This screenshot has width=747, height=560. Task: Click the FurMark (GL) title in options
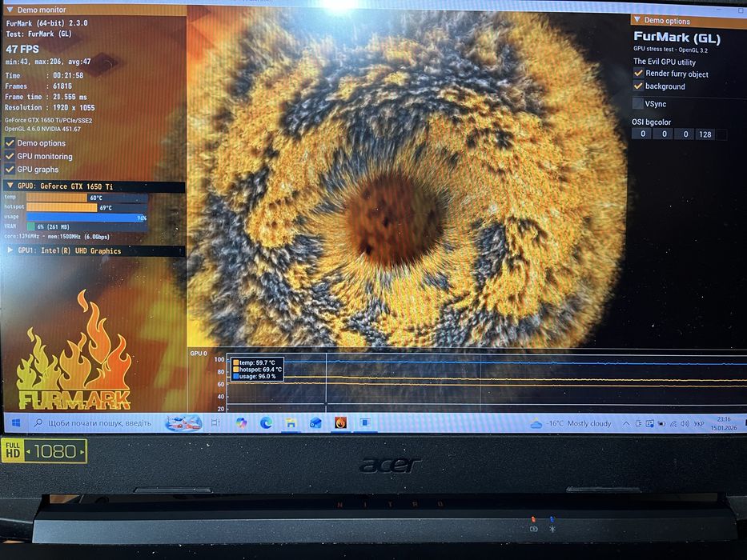pyautogui.click(x=677, y=37)
